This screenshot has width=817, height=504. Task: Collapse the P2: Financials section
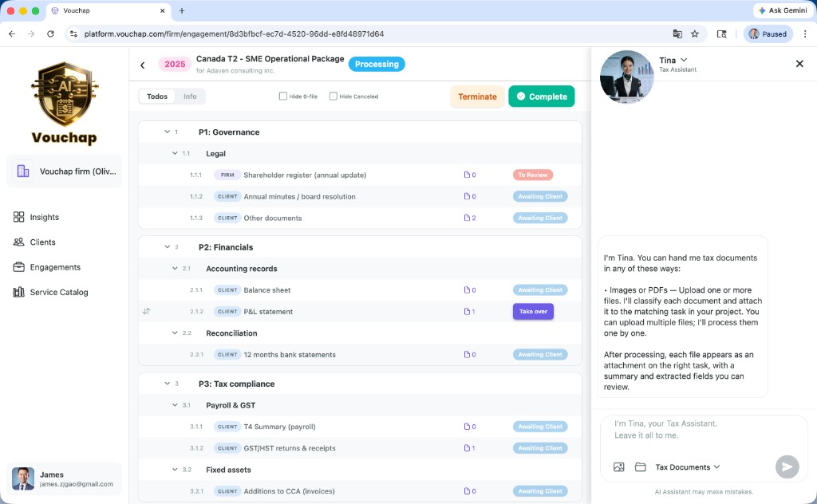tap(168, 246)
